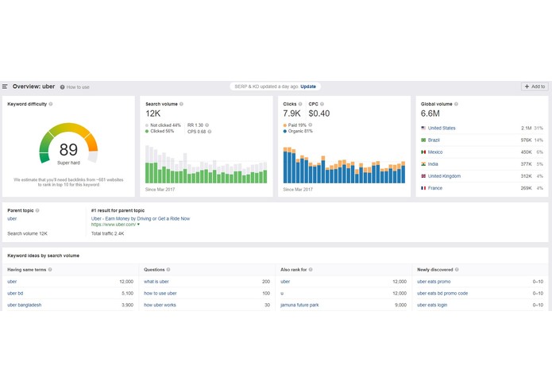Click the info icon next to CPS 0.68
Viewport: 552px width, 392px height.
pyautogui.click(x=210, y=132)
